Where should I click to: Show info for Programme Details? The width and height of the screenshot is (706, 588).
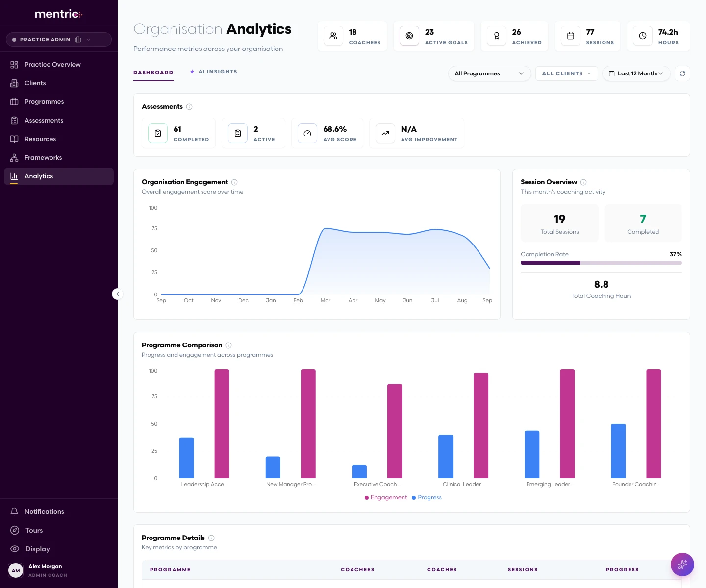click(211, 538)
